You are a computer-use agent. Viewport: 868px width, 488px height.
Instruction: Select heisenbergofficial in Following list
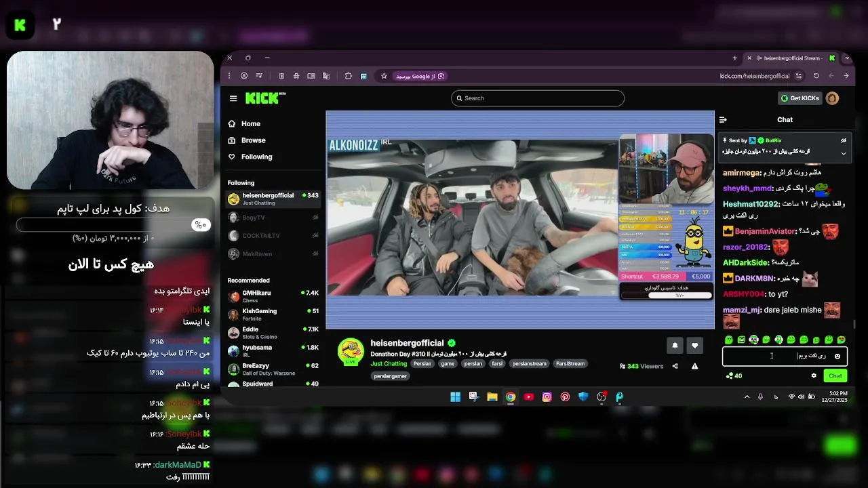click(x=273, y=199)
